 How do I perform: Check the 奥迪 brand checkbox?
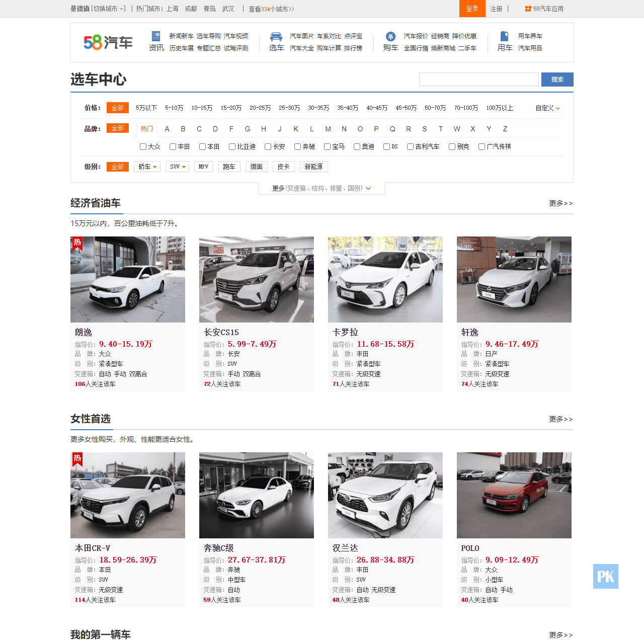(357, 146)
